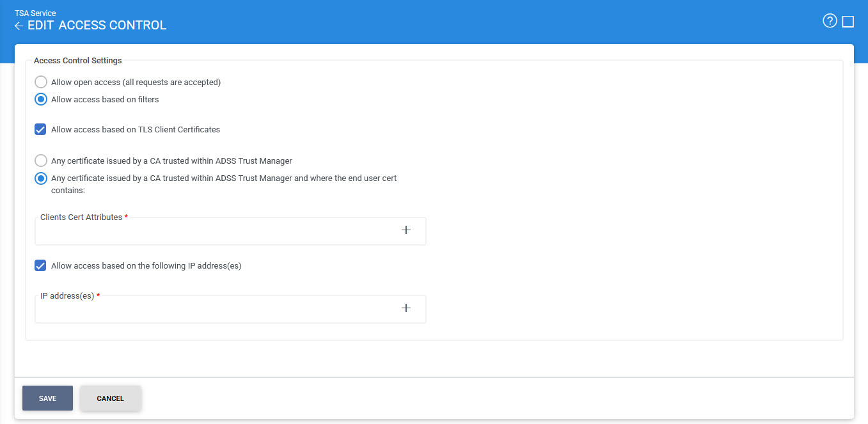
Task: Click the back arrow beside Edit Access Control
Action: [x=19, y=26]
